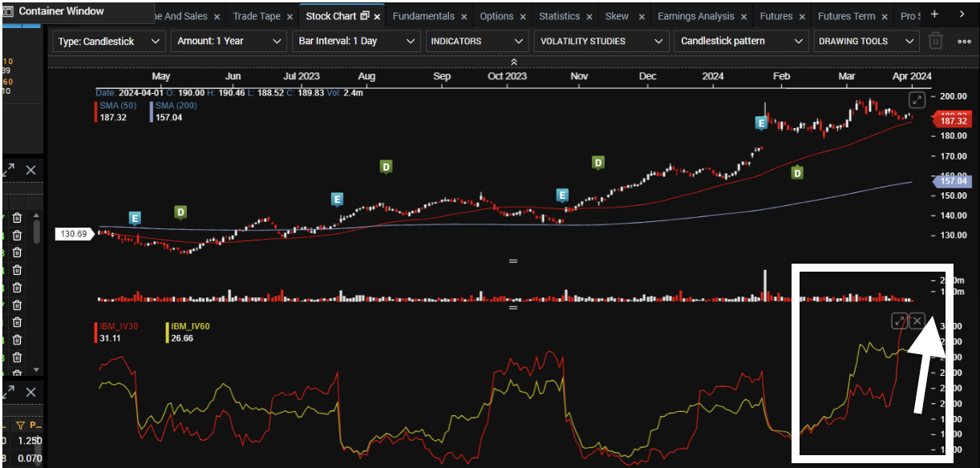Close the IBM implied volatility sub-chart
980x468 pixels.
click(x=917, y=321)
